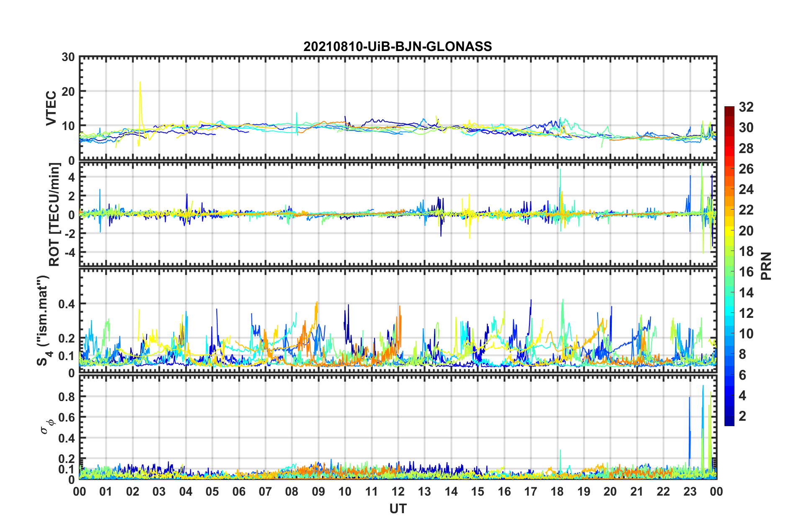
Task: Select the UT x-axis label
Action: [x=398, y=509]
